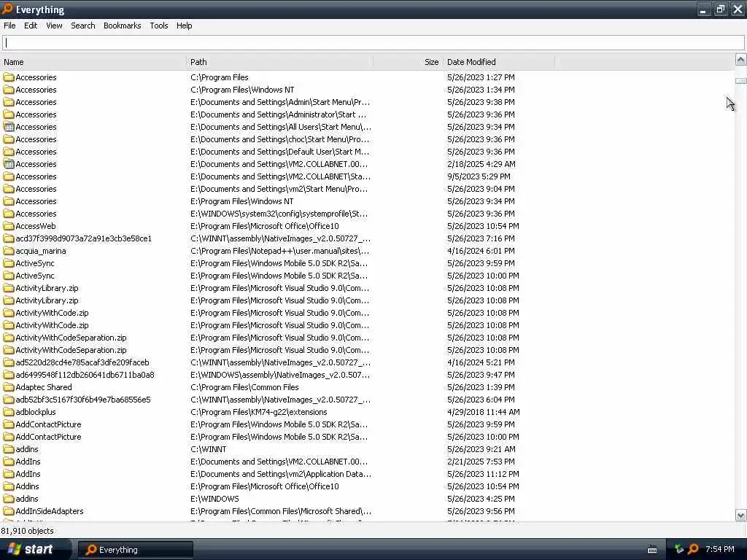Click the search text input field
Image resolution: width=747 pixels, height=560 pixels.
(373, 43)
